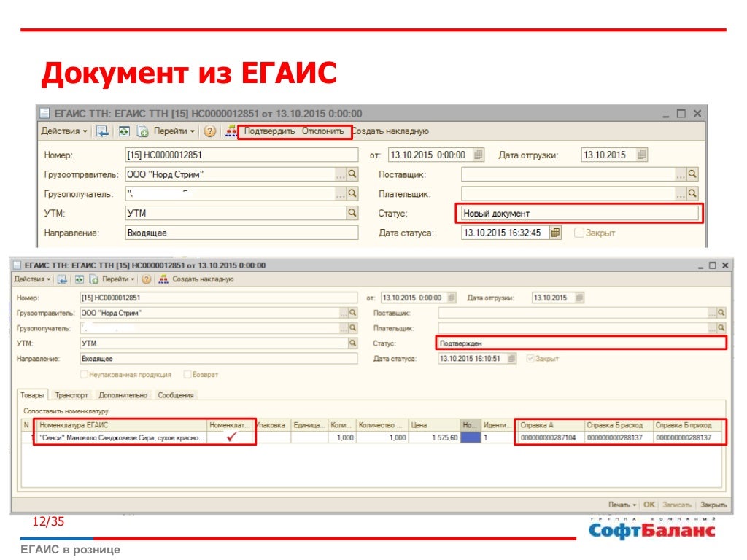Click the red checkmark in the Номенклат... column

(x=231, y=437)
